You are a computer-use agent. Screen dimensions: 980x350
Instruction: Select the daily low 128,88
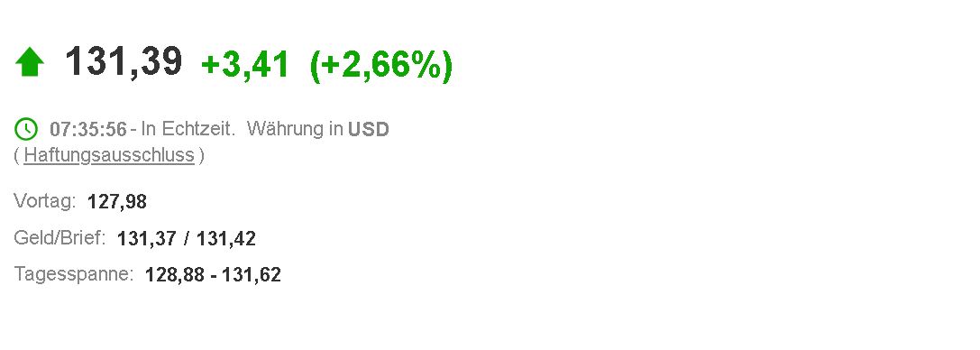[x=174, y=275]
